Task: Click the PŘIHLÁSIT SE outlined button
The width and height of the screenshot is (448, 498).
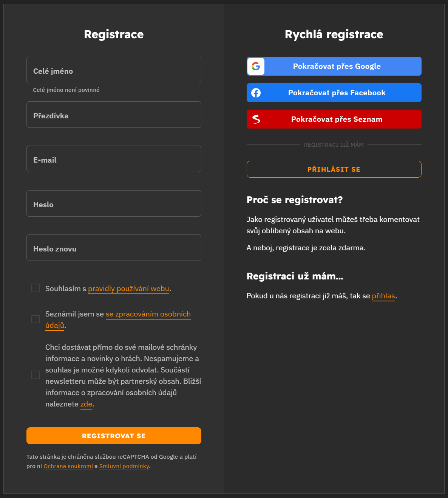Action: click(x=334, y=169)
